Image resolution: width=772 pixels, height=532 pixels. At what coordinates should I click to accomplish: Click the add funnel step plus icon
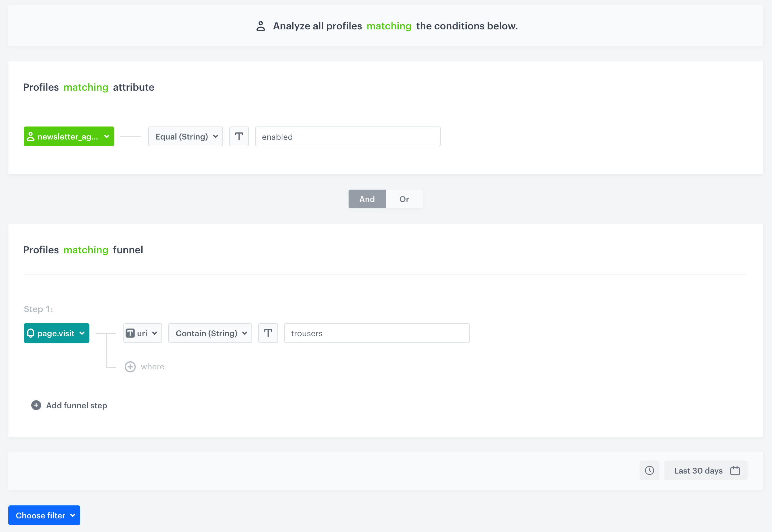click(x=35, y=405)
